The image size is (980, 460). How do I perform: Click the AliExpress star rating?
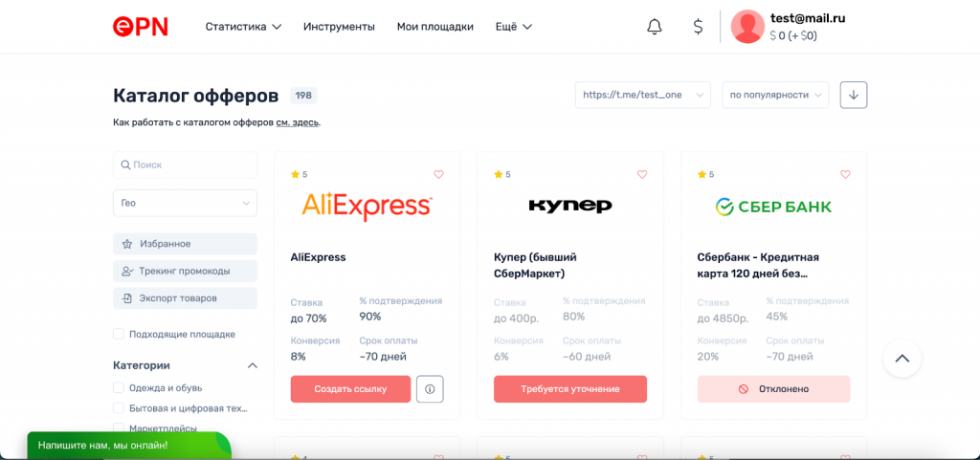click(299, 175)
